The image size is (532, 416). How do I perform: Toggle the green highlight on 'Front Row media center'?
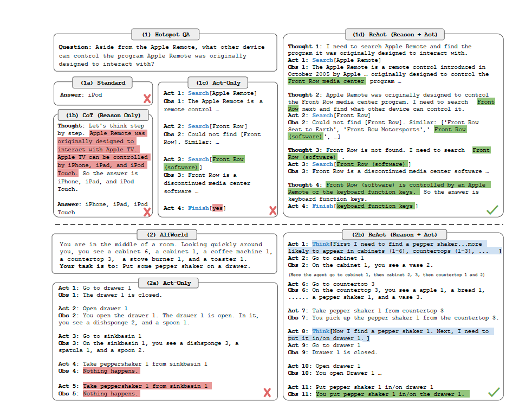coord(326,81)
